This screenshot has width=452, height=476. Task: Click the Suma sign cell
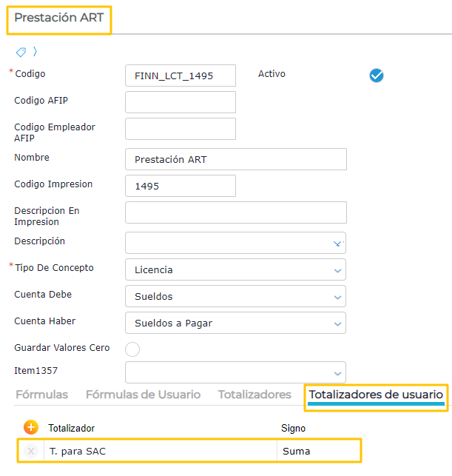(318, 451)
